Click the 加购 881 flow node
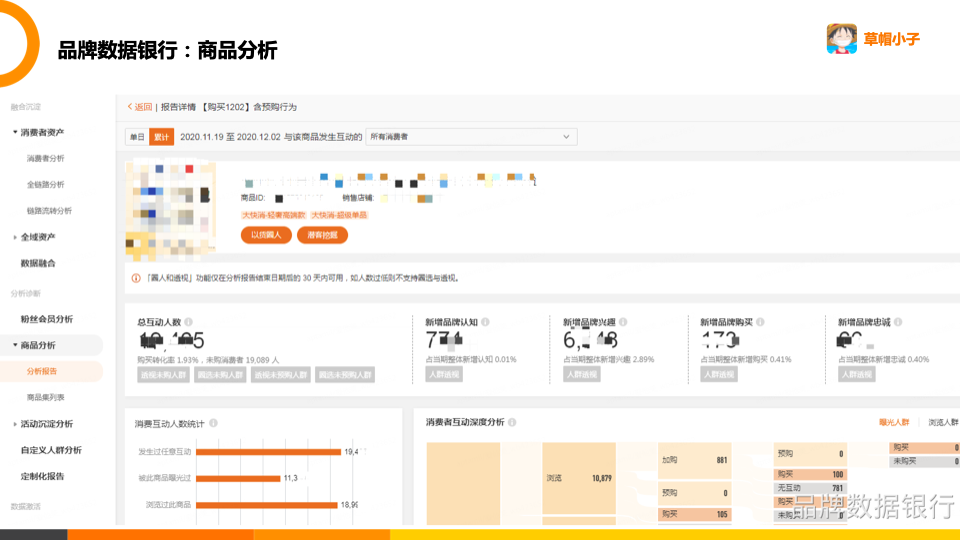 click(694, 460)
